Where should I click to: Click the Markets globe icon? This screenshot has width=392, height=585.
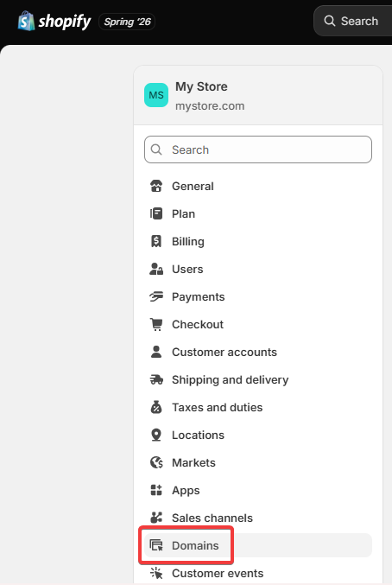click(x=156, y=462)
